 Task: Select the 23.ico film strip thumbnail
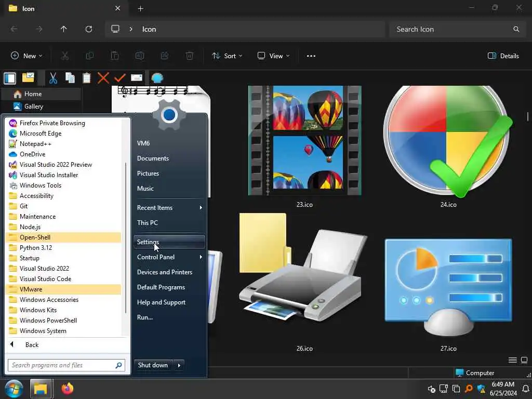(x=304, y=140)
